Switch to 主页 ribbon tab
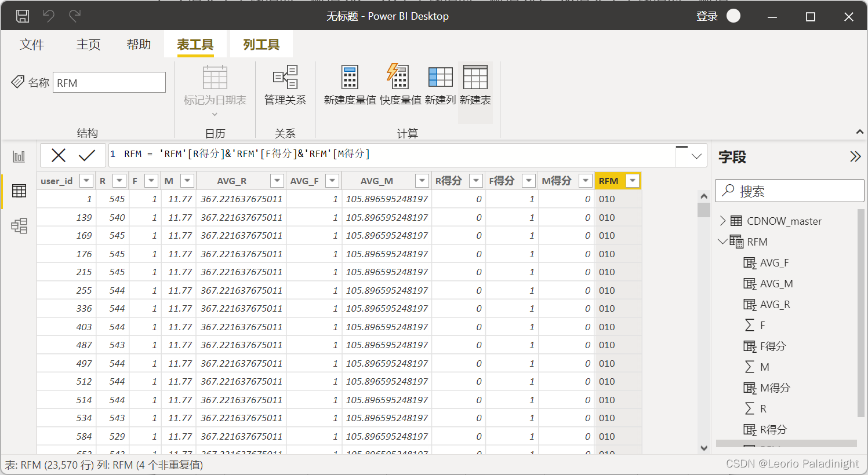The image size is (868, 475). click(88, 45)
